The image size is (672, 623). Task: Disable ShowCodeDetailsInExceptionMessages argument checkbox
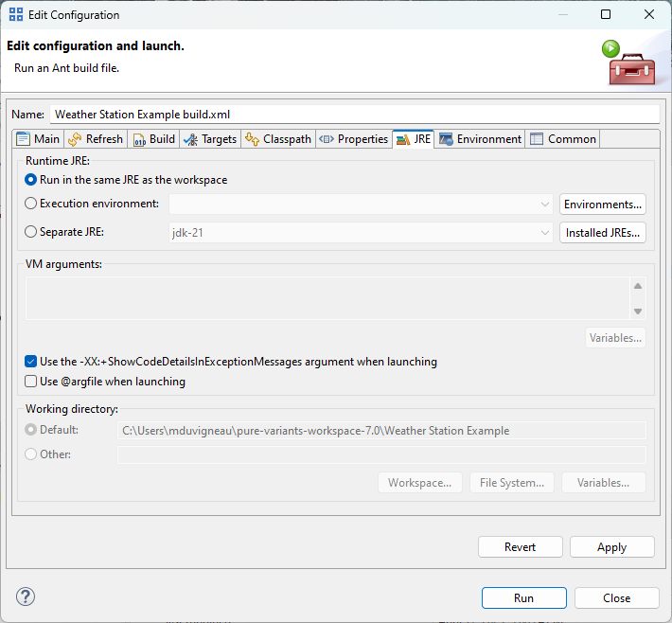click(31, 362)
